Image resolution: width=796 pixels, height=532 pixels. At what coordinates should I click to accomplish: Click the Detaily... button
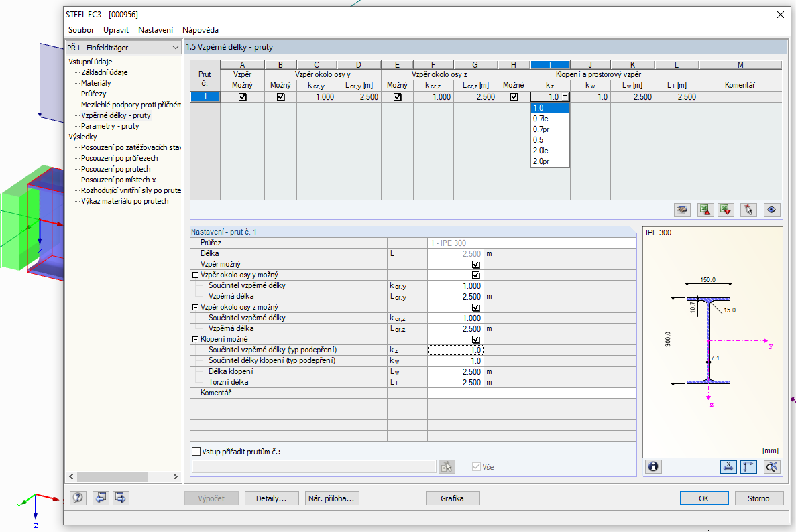(x=271, y=498)
